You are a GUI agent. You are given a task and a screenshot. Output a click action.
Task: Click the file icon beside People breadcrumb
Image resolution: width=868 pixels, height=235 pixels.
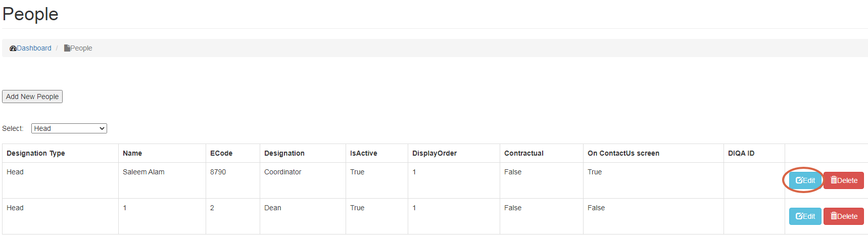click(67, 49)
